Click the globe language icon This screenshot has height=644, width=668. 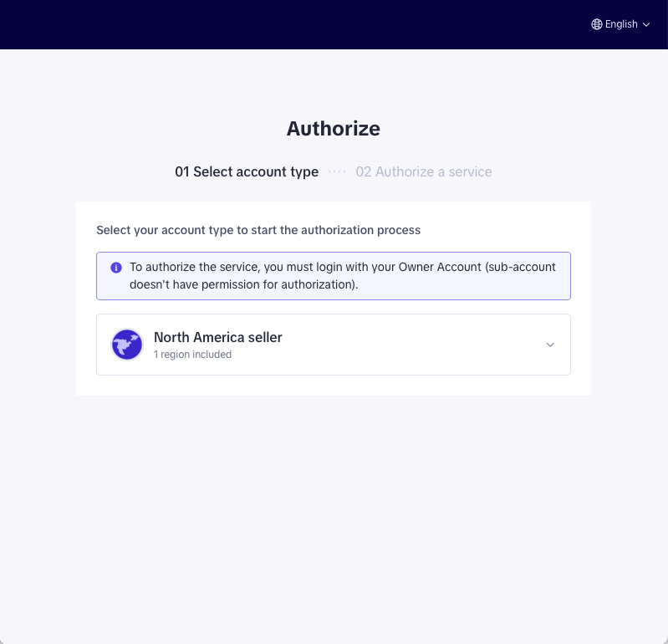click(596, 24)
